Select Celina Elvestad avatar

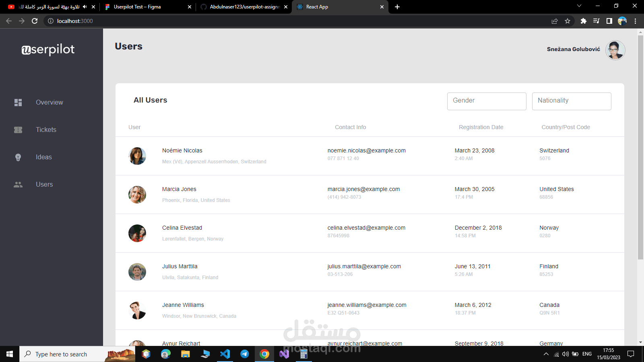pos(137,233)
